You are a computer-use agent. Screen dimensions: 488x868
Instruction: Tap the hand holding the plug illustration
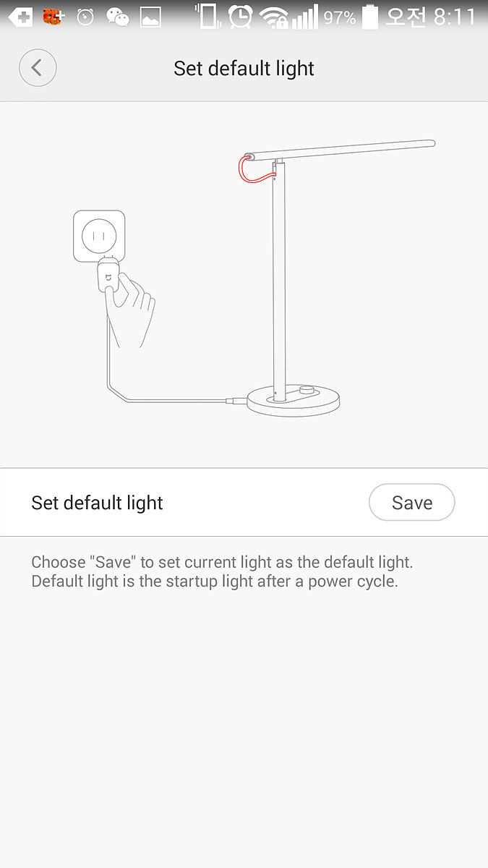click(x=129, y=308)
